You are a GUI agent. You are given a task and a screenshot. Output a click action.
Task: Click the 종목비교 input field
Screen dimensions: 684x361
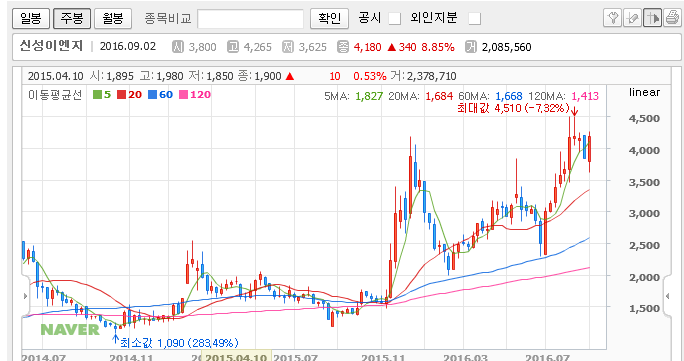[250, 19]
